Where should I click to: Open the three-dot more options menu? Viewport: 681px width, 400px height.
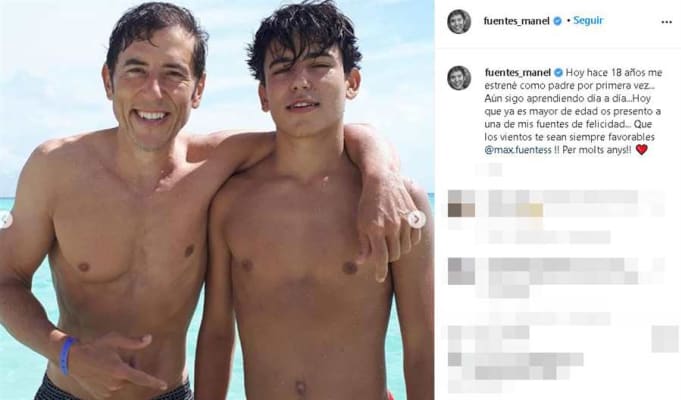click(x=666, y=22)
